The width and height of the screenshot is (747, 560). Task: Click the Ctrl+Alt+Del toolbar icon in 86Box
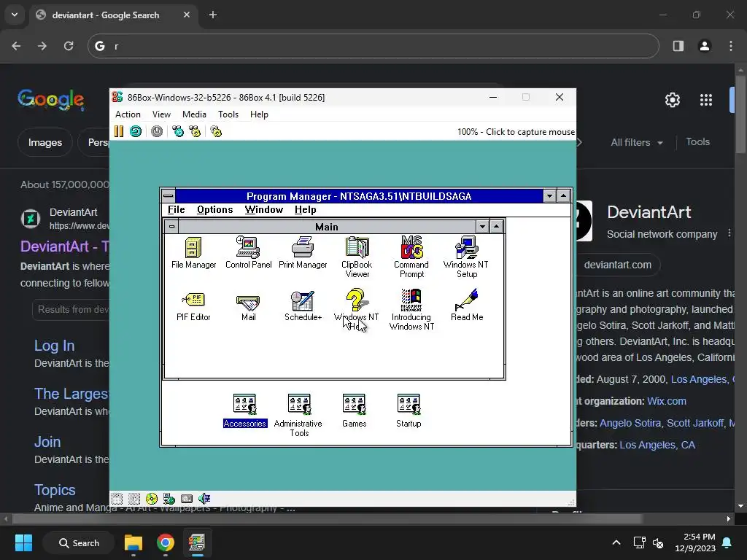coord(178,131)
